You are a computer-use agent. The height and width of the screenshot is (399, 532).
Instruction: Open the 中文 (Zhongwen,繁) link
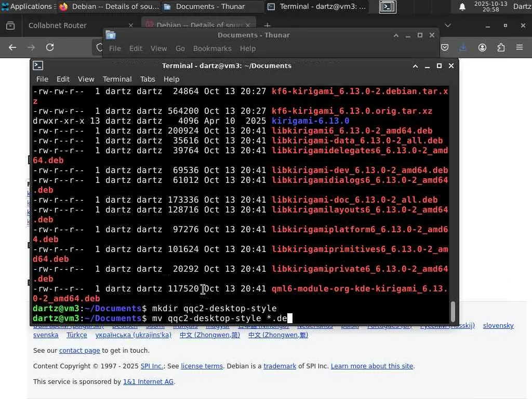click(x=278, y=335)
